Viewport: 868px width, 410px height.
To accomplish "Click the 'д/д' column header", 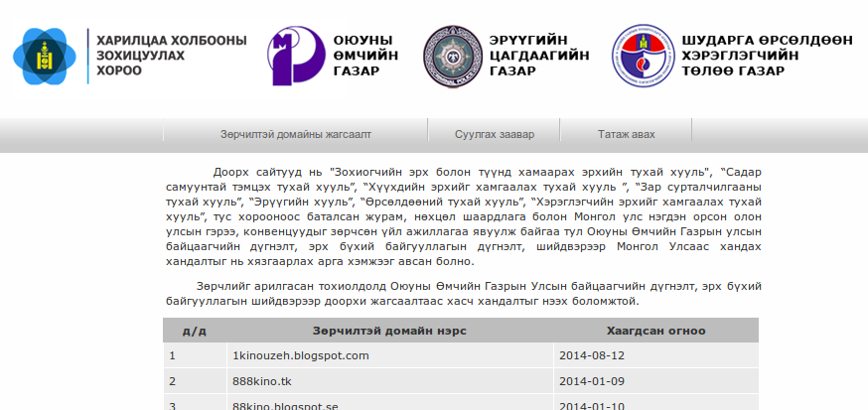I will click(x=194, y=331).
